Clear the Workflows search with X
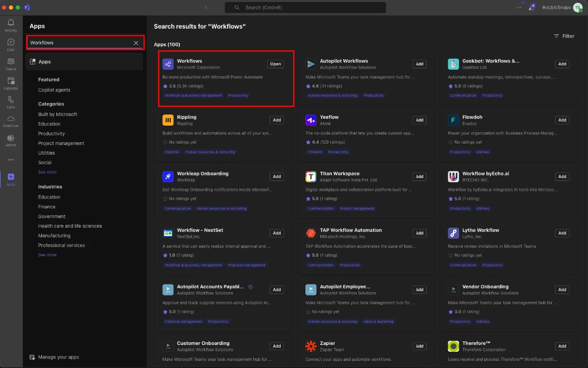Screen dimensions: 588x368 coord(136,43)
